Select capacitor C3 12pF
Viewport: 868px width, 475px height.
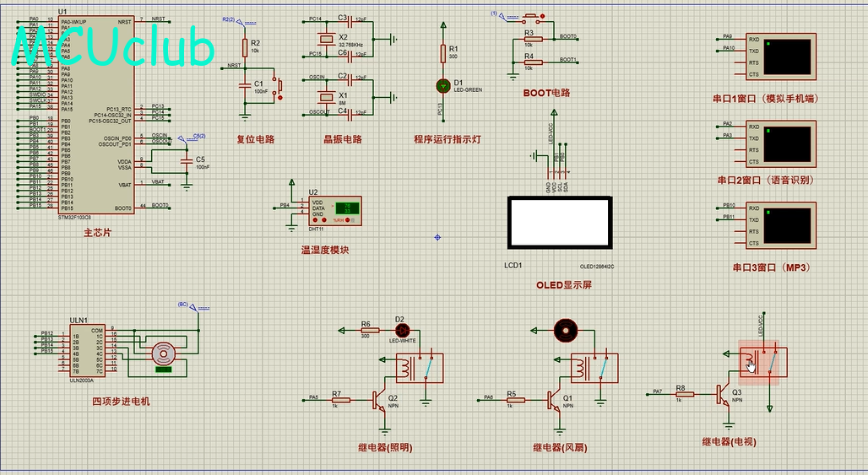point(350,22)
